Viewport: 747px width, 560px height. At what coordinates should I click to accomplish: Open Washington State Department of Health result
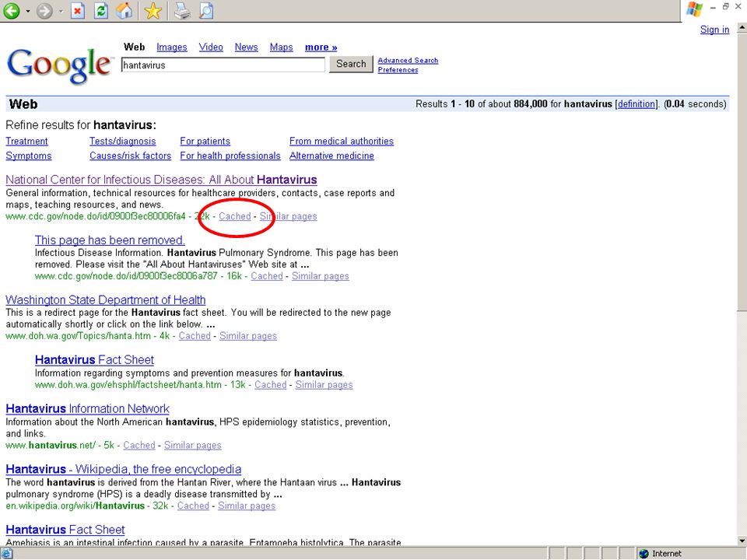105,300
